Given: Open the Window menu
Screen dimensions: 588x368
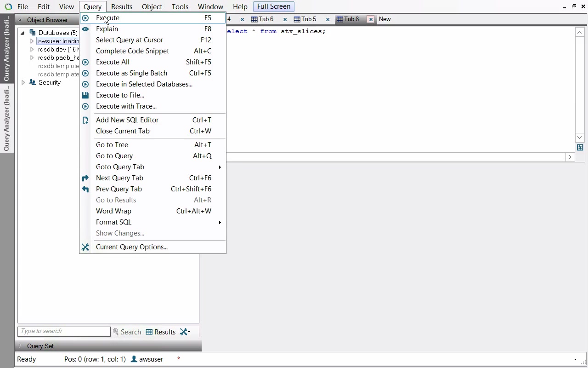Looking at the screenshot, I should 210,7.
